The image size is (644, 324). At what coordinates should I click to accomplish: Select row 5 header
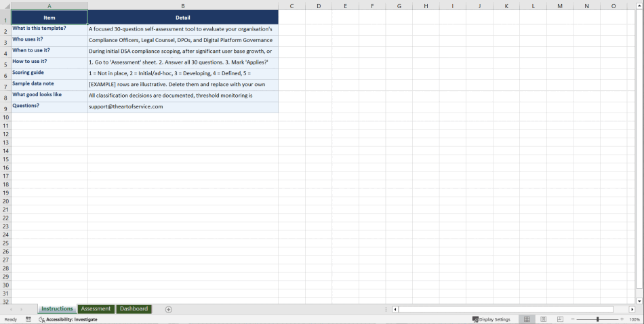5,64
